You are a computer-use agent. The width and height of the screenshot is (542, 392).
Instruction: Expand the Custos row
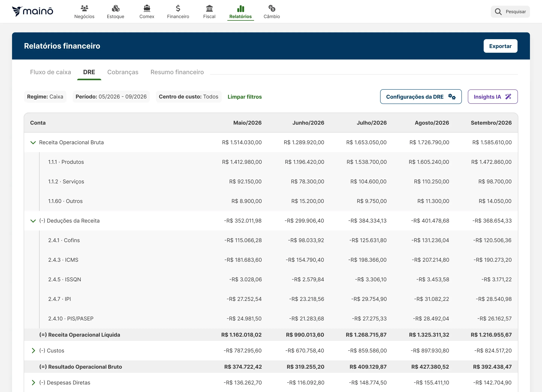pyautogui.click(x=33, y=351)
